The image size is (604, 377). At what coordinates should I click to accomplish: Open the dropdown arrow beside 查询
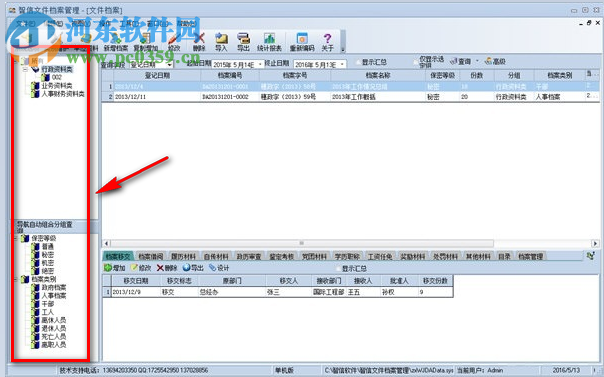(x=477, y=61)
